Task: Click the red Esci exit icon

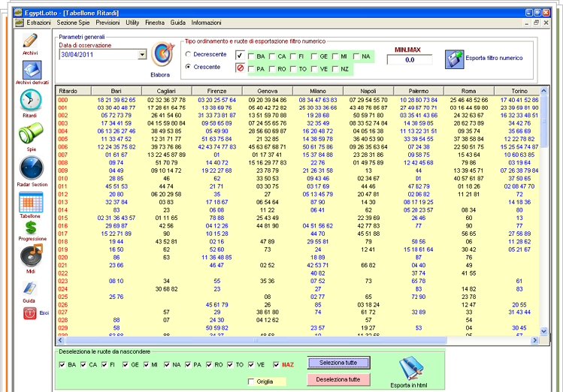Action: [x=30, y=313]
